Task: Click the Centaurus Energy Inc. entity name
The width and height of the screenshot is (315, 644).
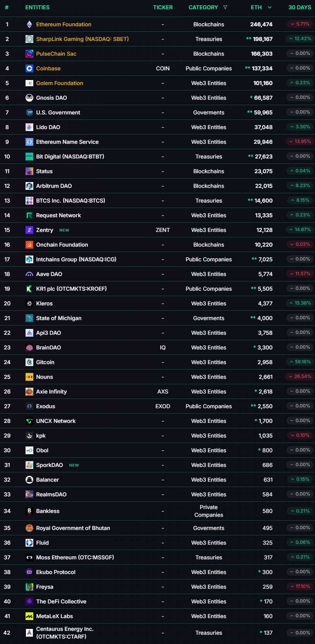Action: 65,633
